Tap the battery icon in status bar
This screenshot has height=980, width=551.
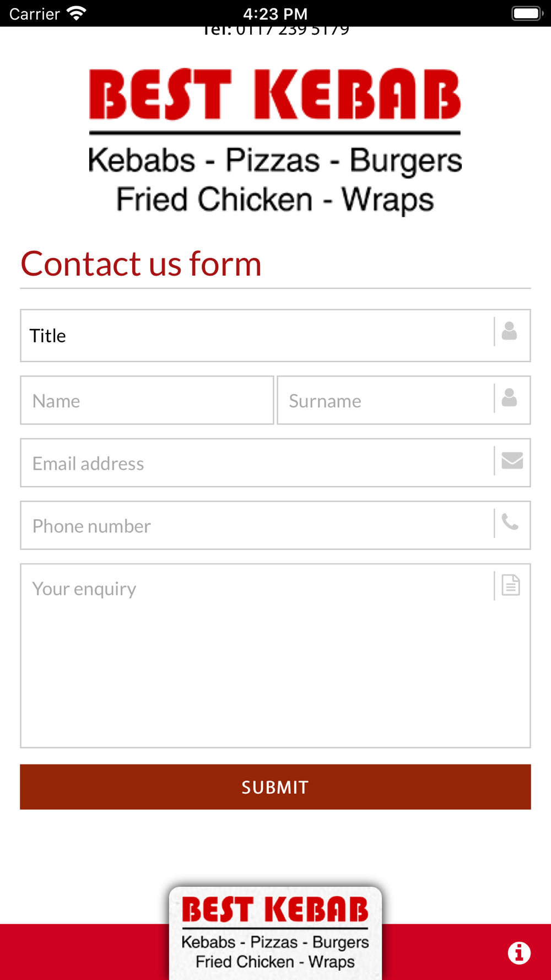[527, 13]
